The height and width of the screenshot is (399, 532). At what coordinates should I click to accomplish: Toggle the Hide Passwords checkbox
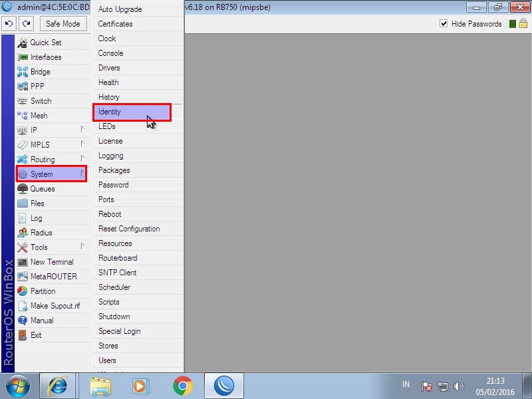click(x=444, y=23)
